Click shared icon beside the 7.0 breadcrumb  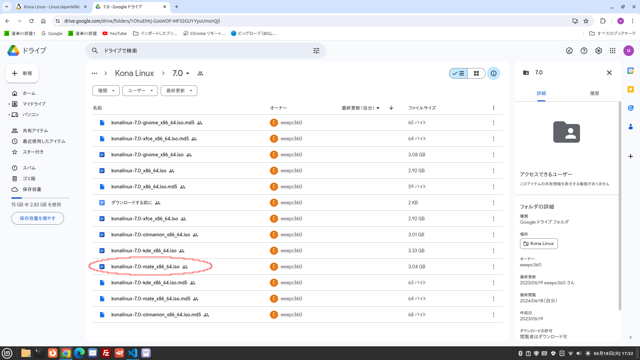(200, 73)
